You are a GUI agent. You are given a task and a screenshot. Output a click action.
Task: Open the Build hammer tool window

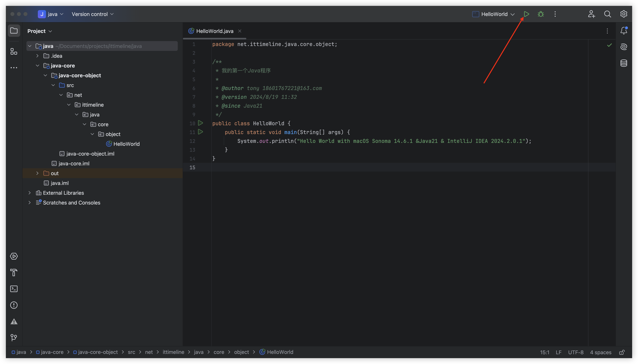[x=14, y=273]
